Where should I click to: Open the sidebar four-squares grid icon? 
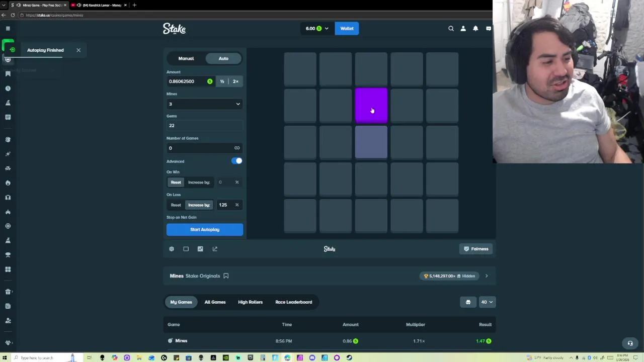tap(8, 269)
